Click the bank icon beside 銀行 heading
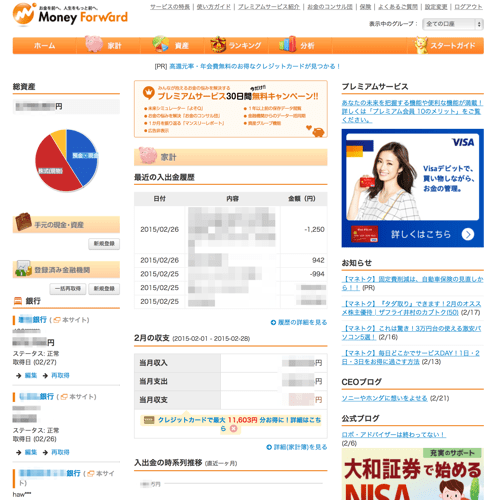This screenshot has width=497, height=500. (x=18, y=301)
